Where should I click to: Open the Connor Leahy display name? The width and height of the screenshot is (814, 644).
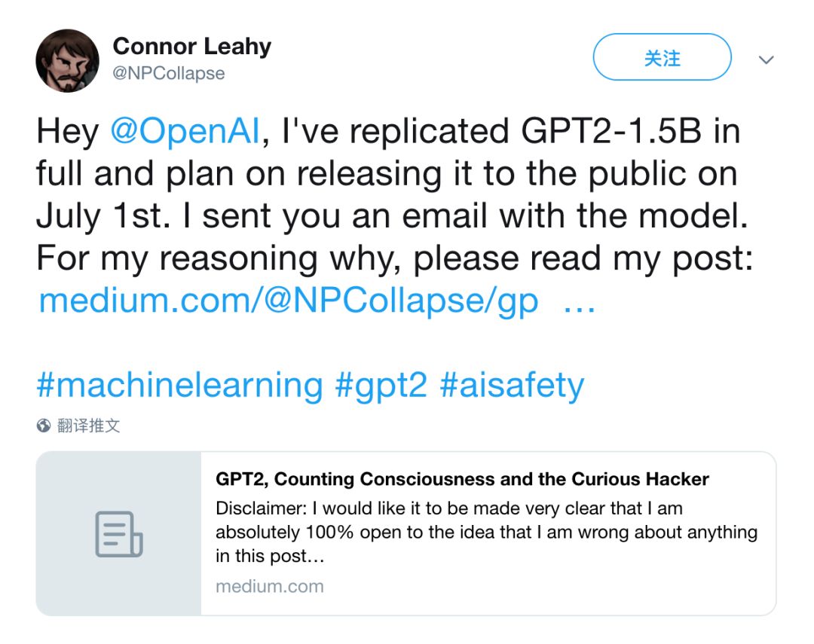191,47
